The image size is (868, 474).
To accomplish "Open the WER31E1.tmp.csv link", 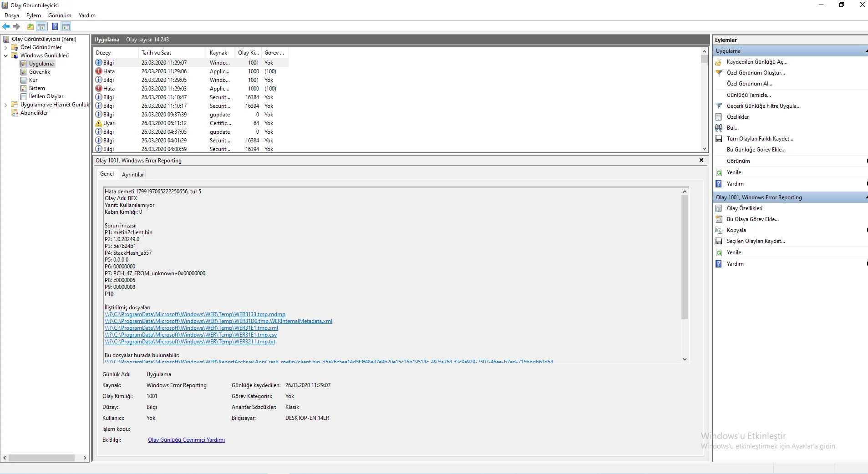I will (191, 335).
